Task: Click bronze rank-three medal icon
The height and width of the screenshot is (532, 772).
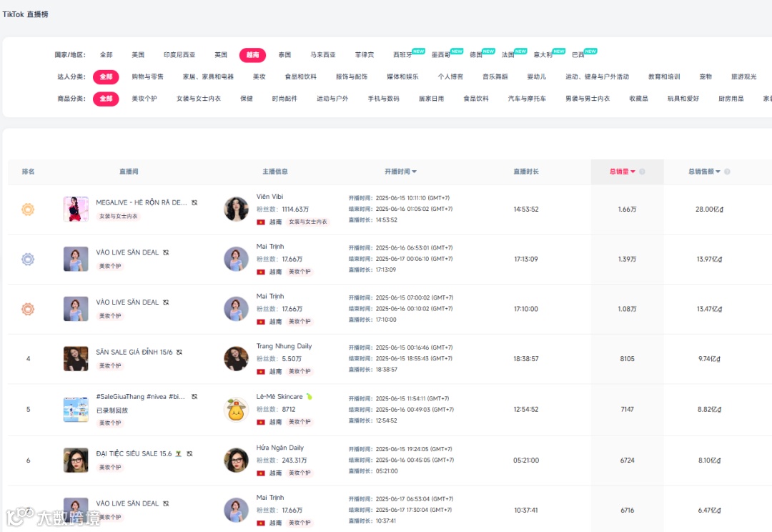Action: 28,309
